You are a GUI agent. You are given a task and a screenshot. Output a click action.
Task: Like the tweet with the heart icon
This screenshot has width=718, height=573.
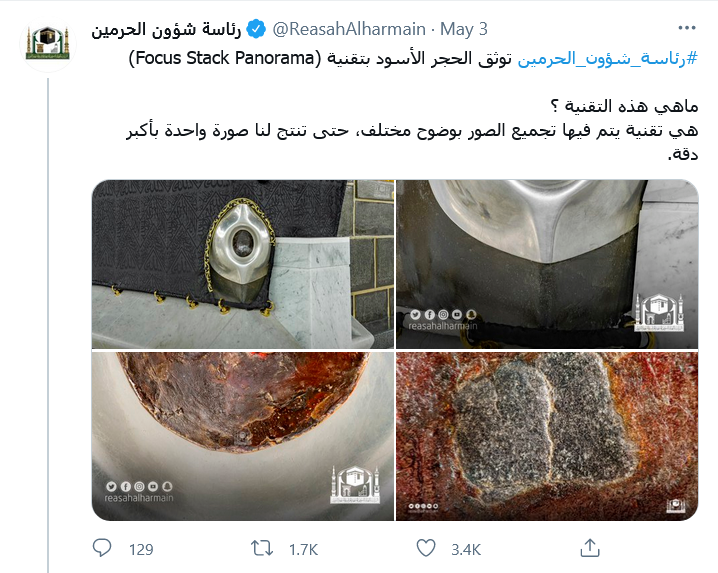(426, 548)
